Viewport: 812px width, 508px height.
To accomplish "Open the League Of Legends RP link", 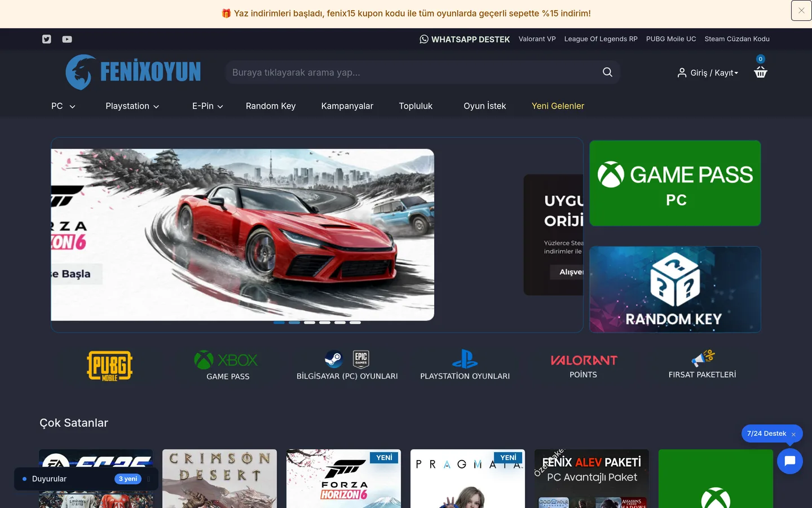I will (601, 39).
